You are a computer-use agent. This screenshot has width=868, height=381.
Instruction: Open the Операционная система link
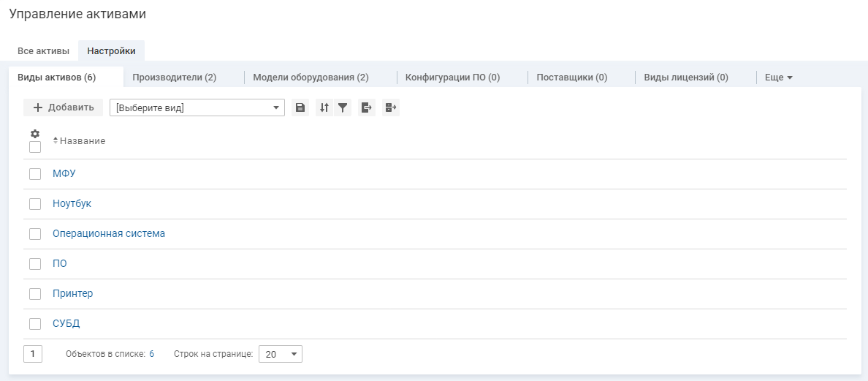(x=109, y=234)
